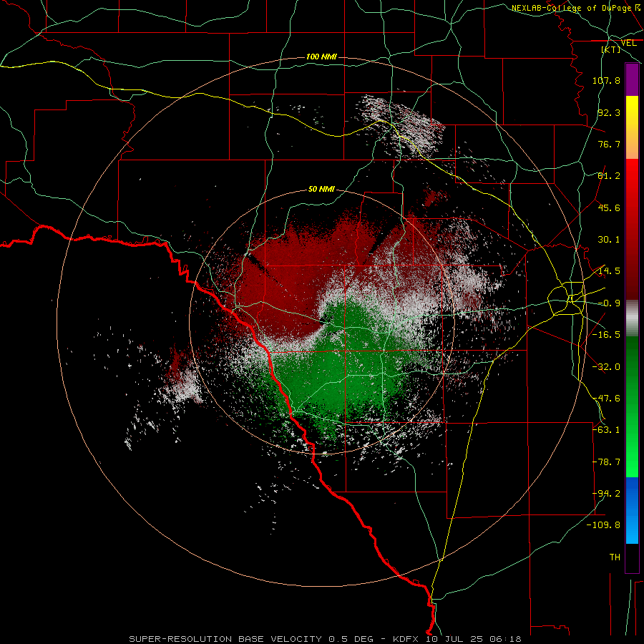This screenshot has width=644, height=644.
Task: Click the -63.1 velocity scale value
Action: tap(606, 430)
